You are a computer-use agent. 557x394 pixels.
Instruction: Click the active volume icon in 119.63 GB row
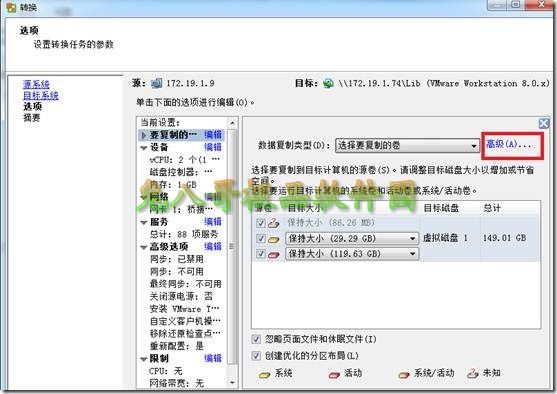[x=274, y=255]
